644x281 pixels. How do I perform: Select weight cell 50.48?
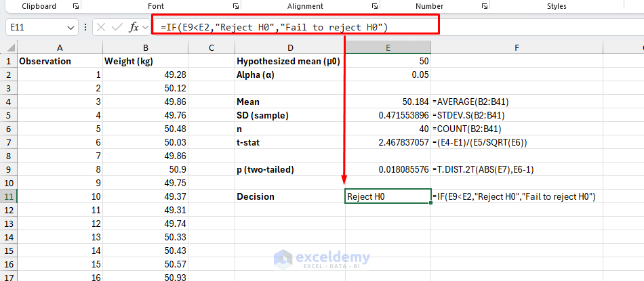point(145,129)
